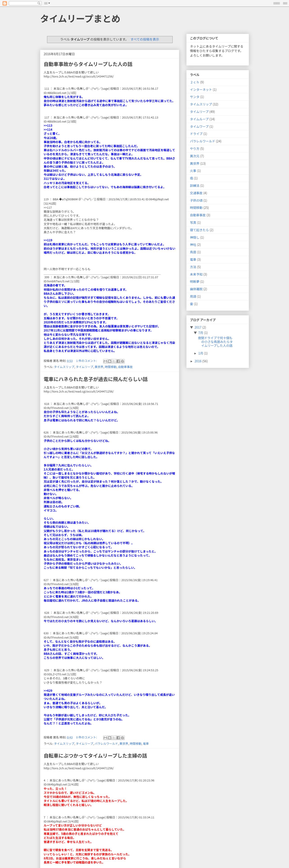Pin car accident post to Pinterest
This screenshot has height=868, width=289.
(x=122, y=361)
